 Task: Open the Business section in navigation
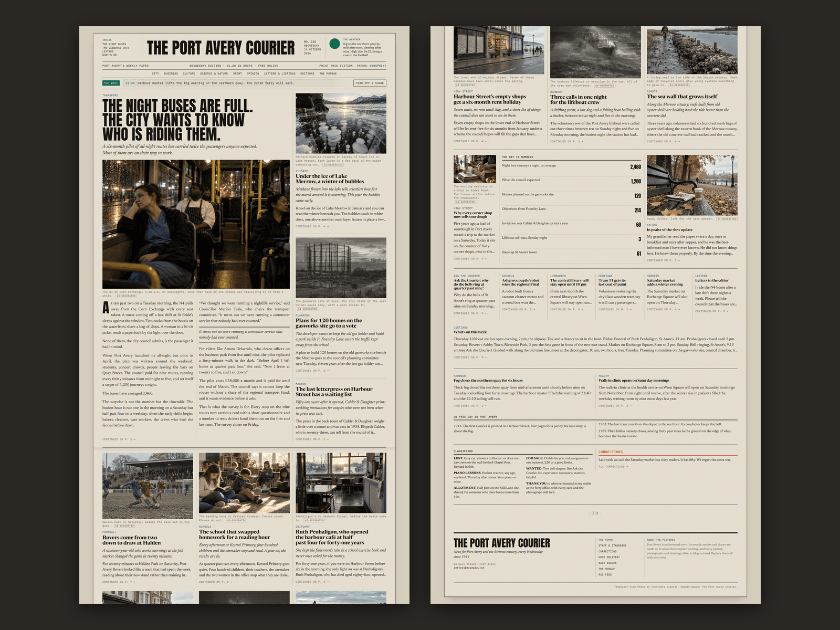[171, 73]
